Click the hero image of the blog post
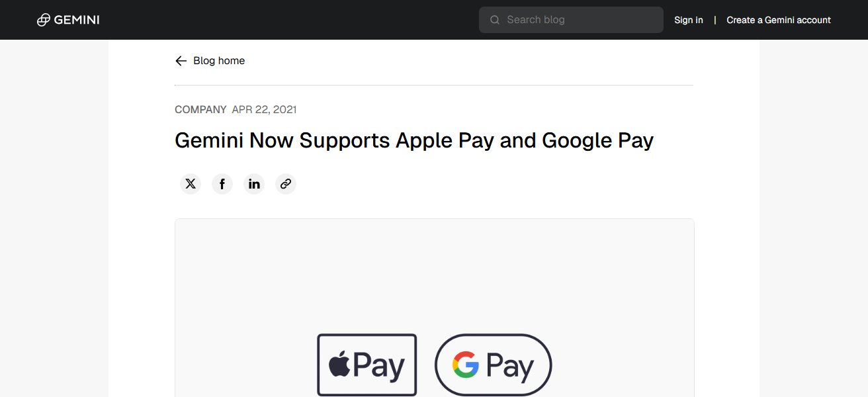The height and width of the screenshot is (397, 868). 434,308
